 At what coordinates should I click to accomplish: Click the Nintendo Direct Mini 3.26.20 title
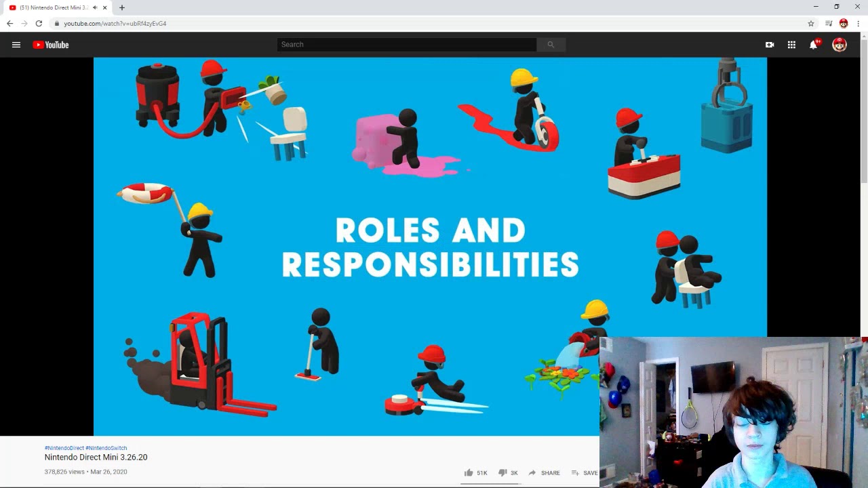[96, 457]
